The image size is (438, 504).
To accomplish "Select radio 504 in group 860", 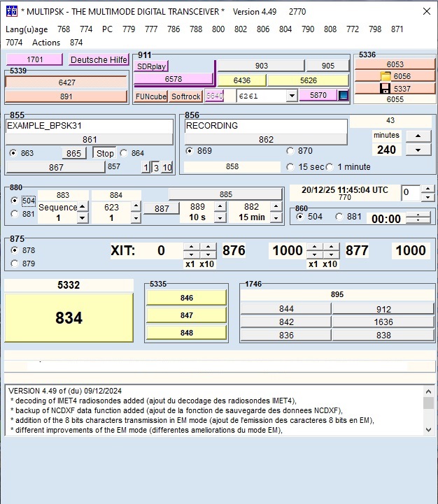I will coord(300,217).
